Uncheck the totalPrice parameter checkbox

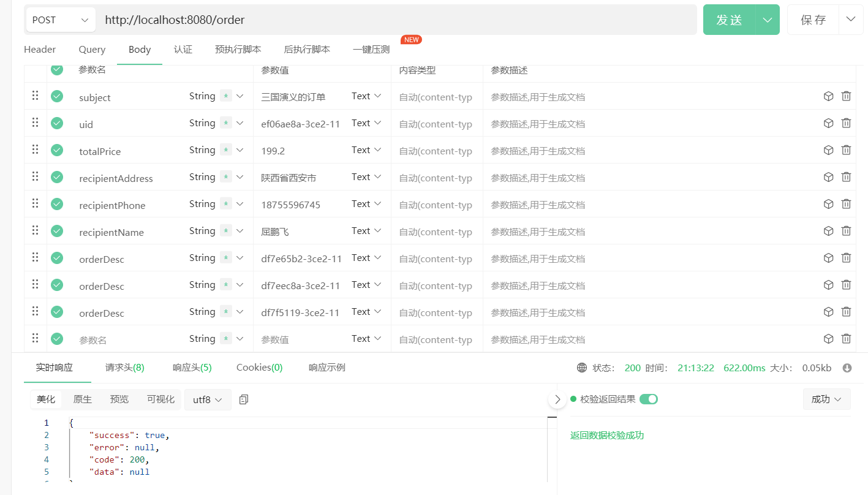click(57, 150)
